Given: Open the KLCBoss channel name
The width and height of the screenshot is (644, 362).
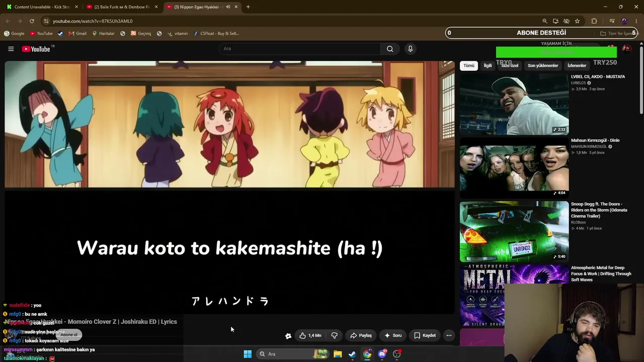Looking at the screenshot, I should click(x=579, y=222).
